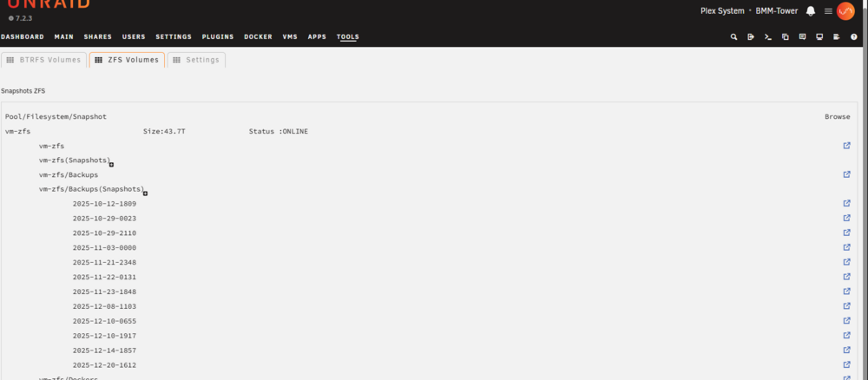Open the APPS menu
Screen dimensions: 868x380
coord(317,37)
